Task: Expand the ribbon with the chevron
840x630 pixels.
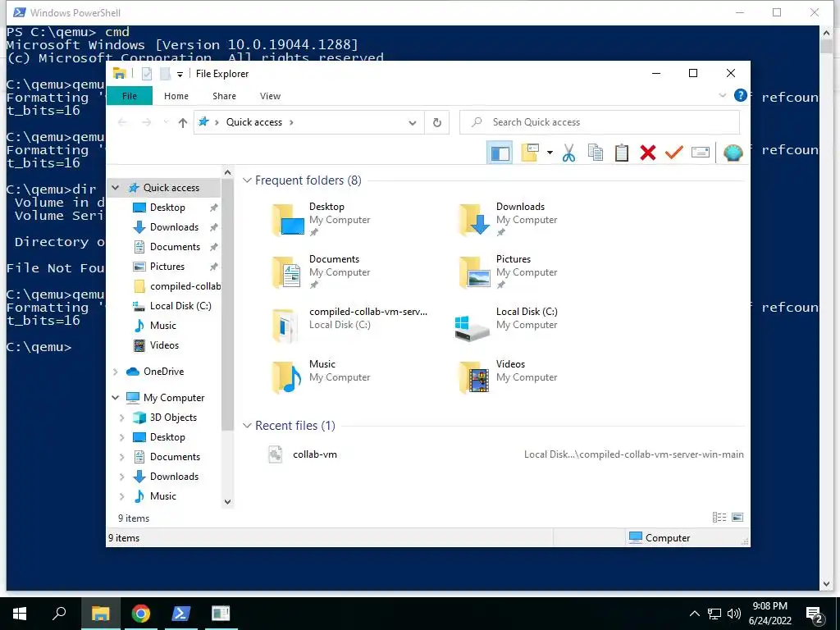Action: click(x=722, y=95)
